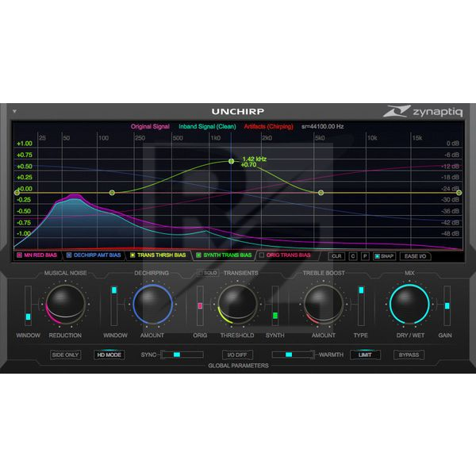Toggle the SIDE ONLY button
This screenshot has height=476, width=476.
point(65,355)
